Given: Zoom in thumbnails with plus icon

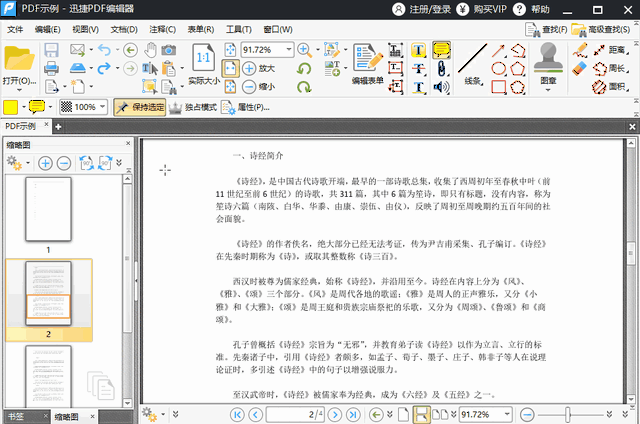Looking at the screenshot, I should [45, 163].
